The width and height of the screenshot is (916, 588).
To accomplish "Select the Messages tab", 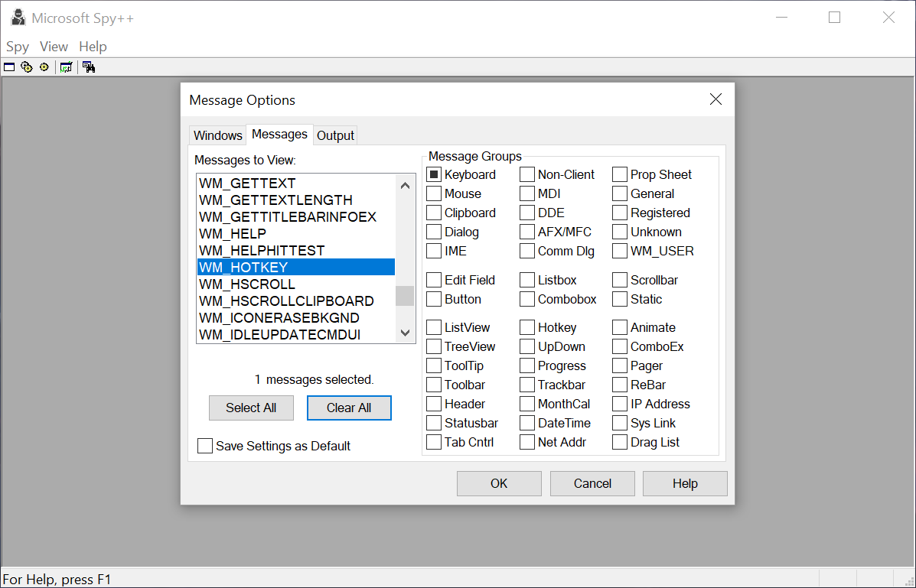I will coord(279,135).
